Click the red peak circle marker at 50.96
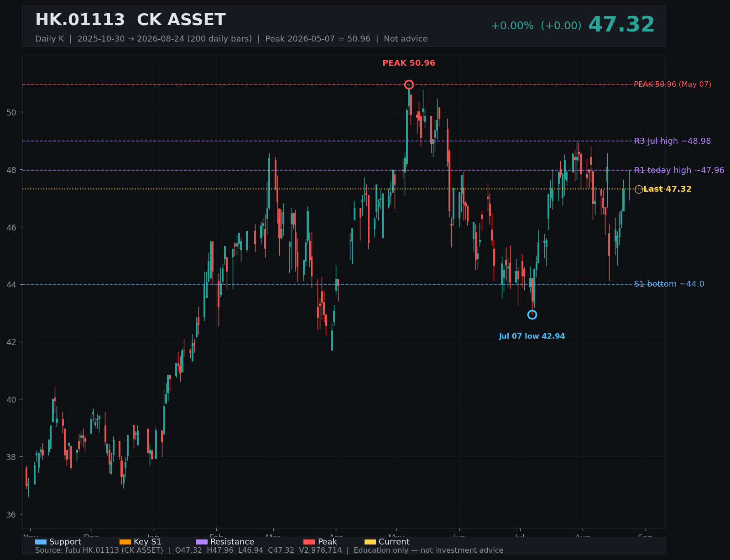Screen dimensions: 730x560 [x=409, y=84]
